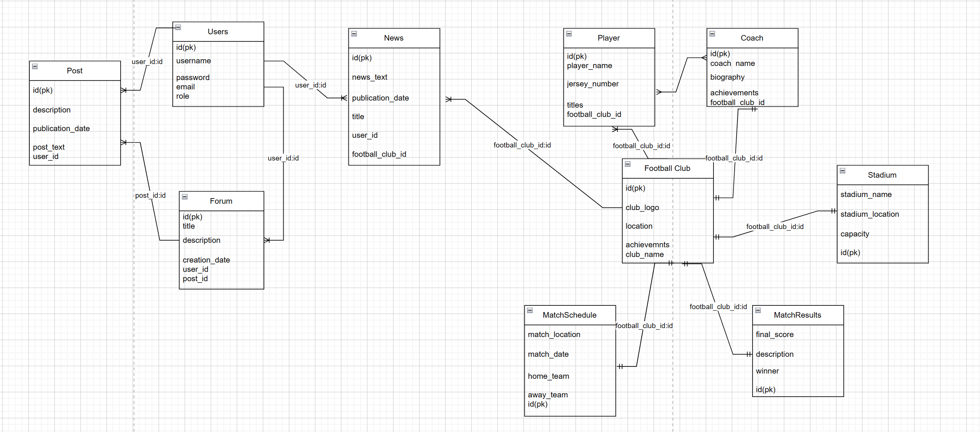Image resolution: width=980 pixels, height=432 pixels.
Task: Select jersey_number field in Player table
Action: point(592,84)
